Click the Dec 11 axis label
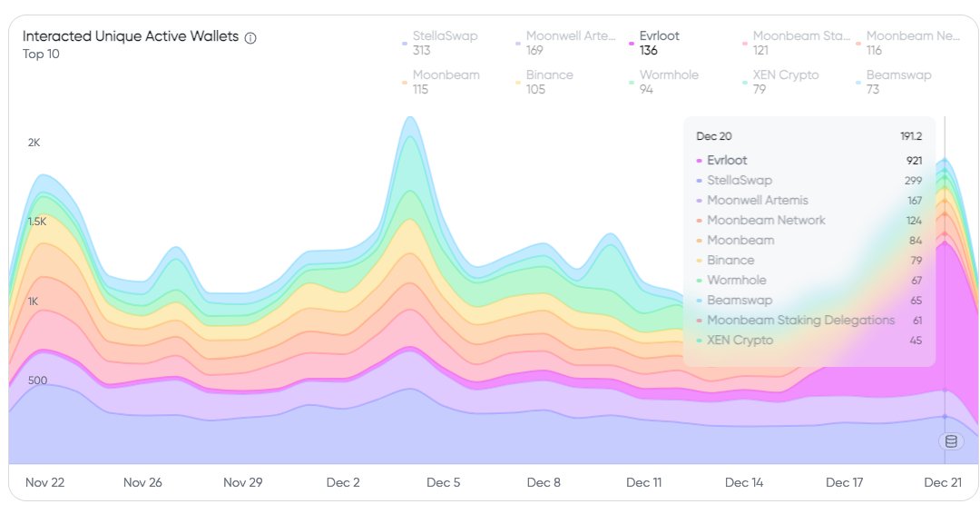980x514 pixels. [643, 483]
